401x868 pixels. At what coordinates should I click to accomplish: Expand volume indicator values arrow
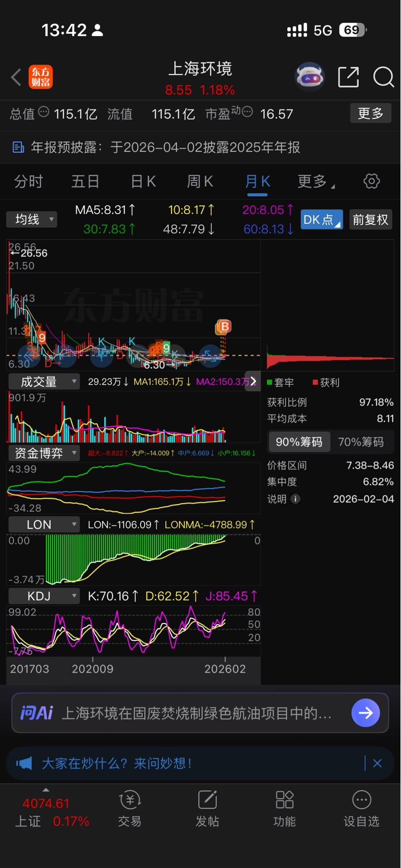(x=253, y=382)
